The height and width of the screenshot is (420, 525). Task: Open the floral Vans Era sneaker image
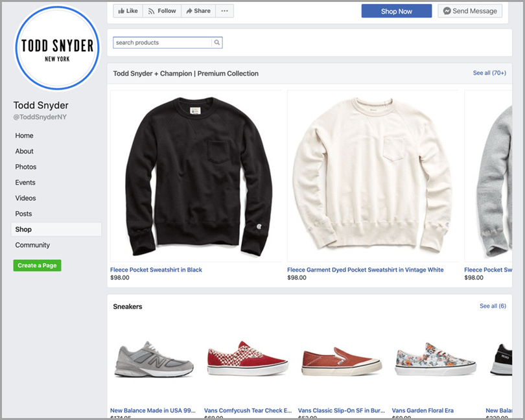pos(436,360)
